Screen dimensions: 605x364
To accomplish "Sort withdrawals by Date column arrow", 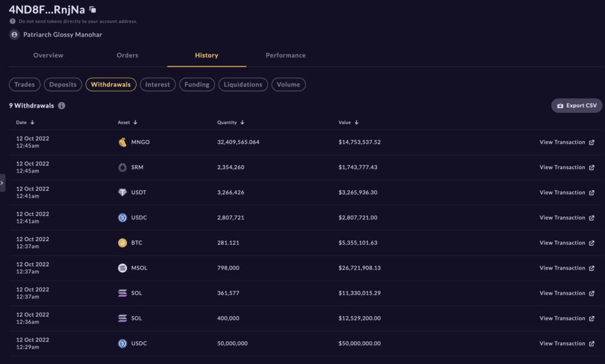I will tap(32, 122).
